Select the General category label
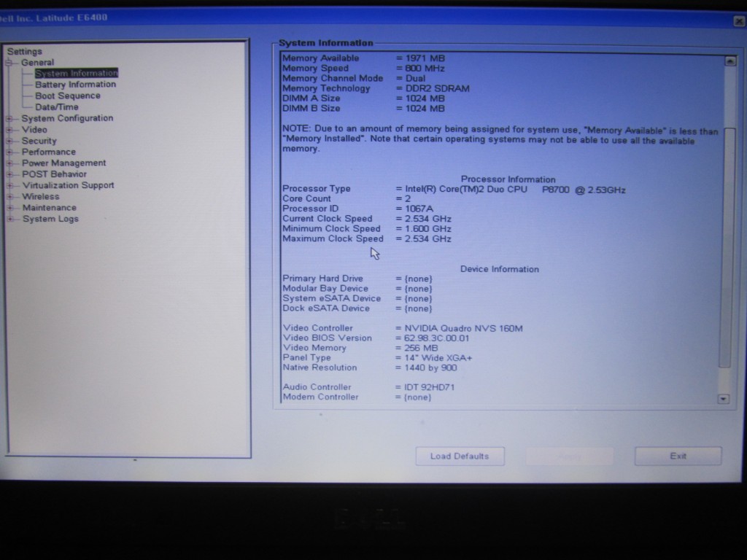The height and width of the screenshot is (560, 747). pos(37,63)
